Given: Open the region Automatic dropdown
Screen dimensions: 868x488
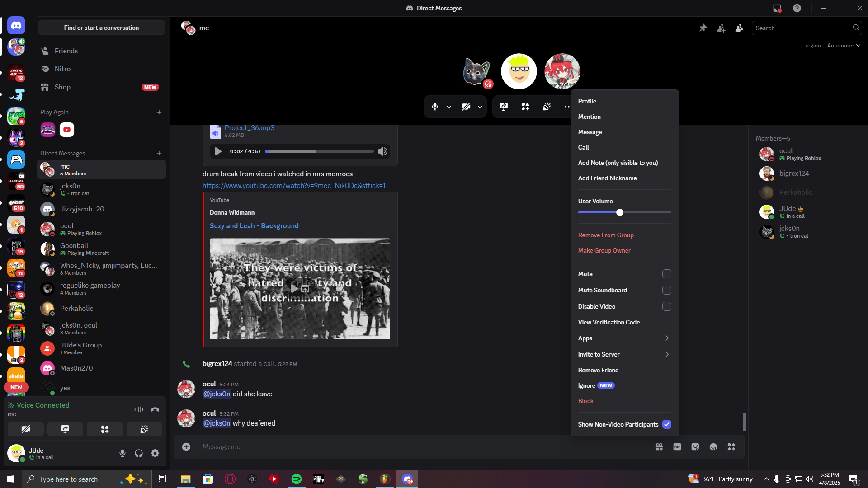Looking at the screenshot, I should click(x=844, y=46).
